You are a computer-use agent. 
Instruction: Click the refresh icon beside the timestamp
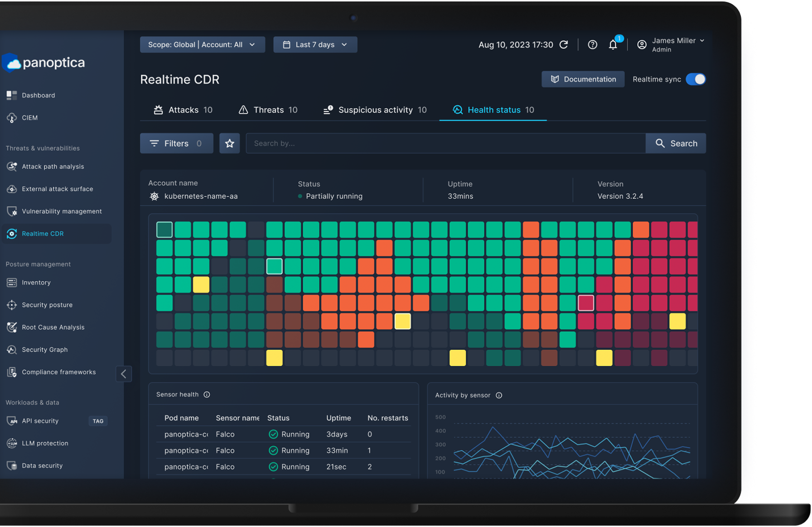(x=564, y=44)
